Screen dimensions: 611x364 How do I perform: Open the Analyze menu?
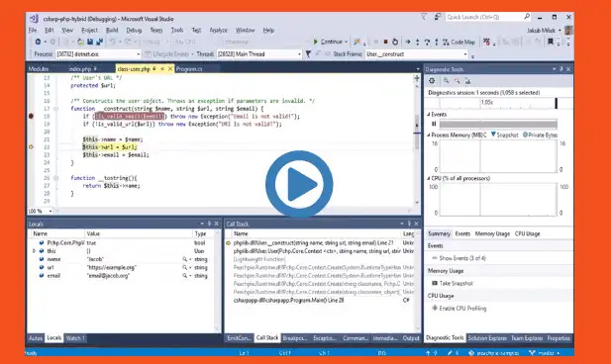[218, 31]
